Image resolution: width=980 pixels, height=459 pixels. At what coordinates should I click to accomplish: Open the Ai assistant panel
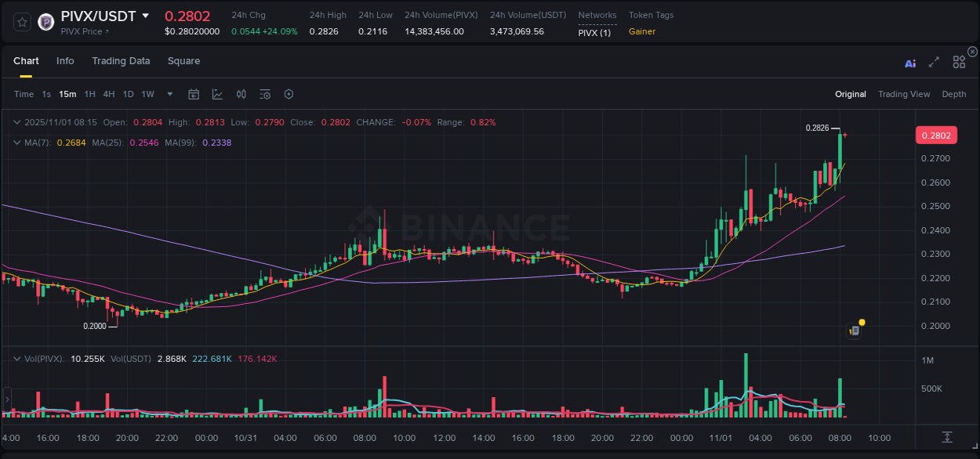pos(909,63)
